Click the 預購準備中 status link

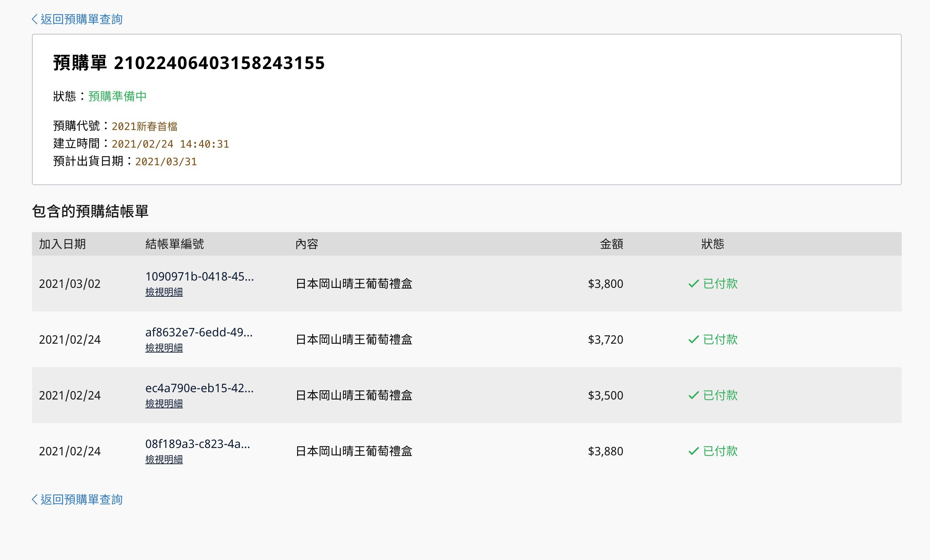[118, 97]
